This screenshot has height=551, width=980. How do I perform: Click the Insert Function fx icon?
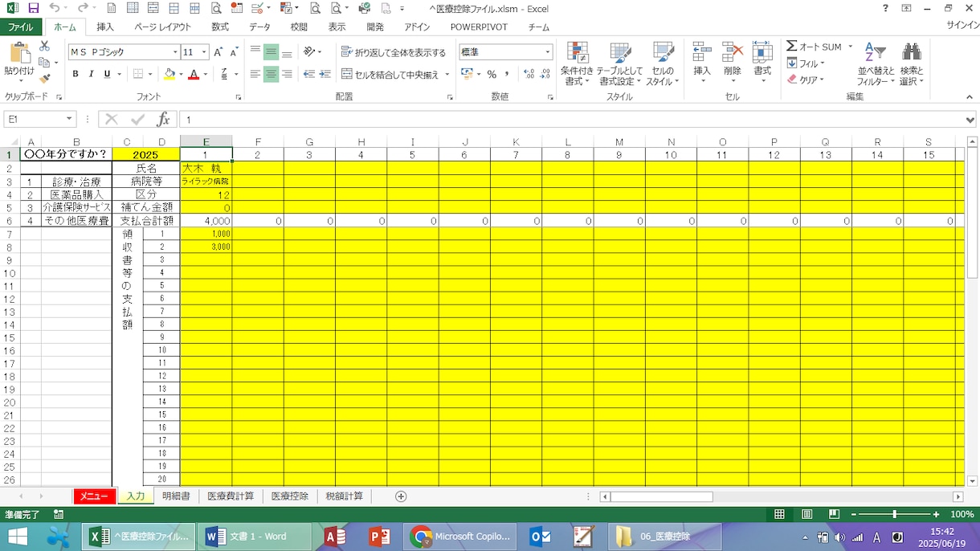click(x=163, y=120)
